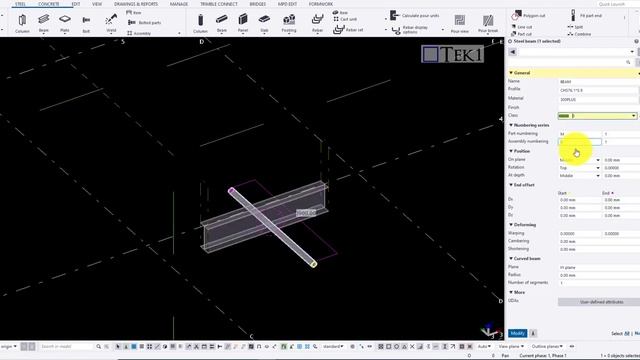Open the standard selection filter dropdown

coord(333,347)
